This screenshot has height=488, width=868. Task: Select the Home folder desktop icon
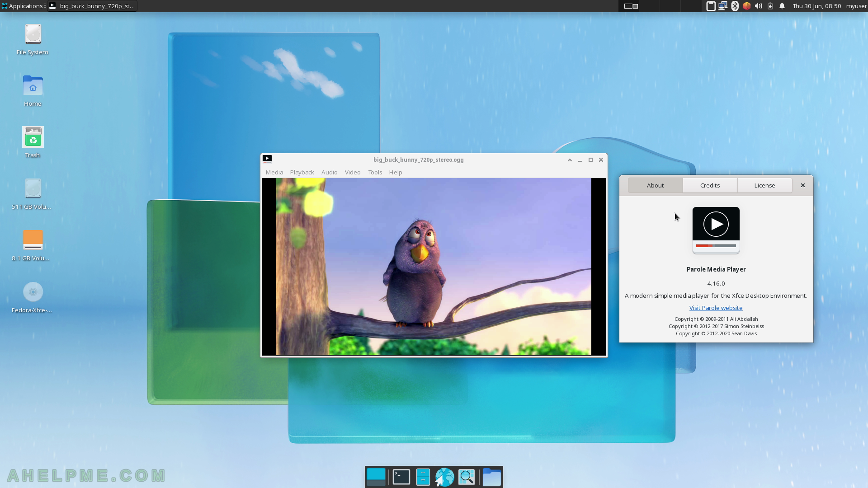(33, 91)
